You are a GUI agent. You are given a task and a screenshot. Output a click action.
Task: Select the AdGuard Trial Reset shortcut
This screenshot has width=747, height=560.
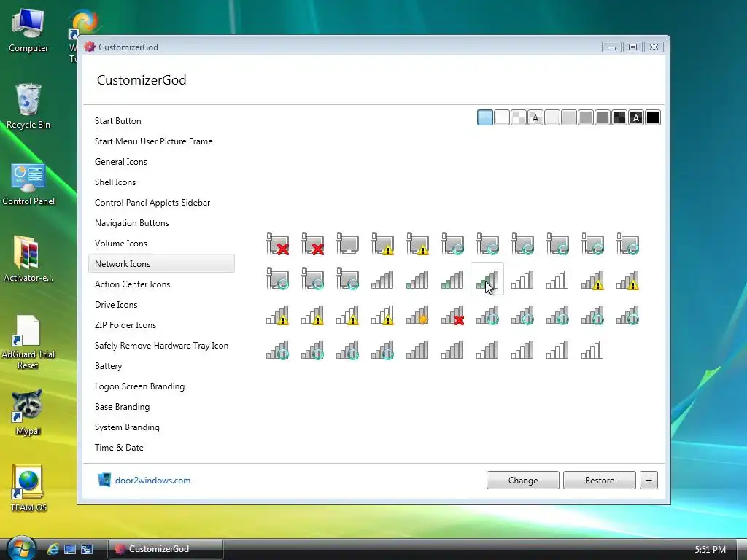point(28,343)
